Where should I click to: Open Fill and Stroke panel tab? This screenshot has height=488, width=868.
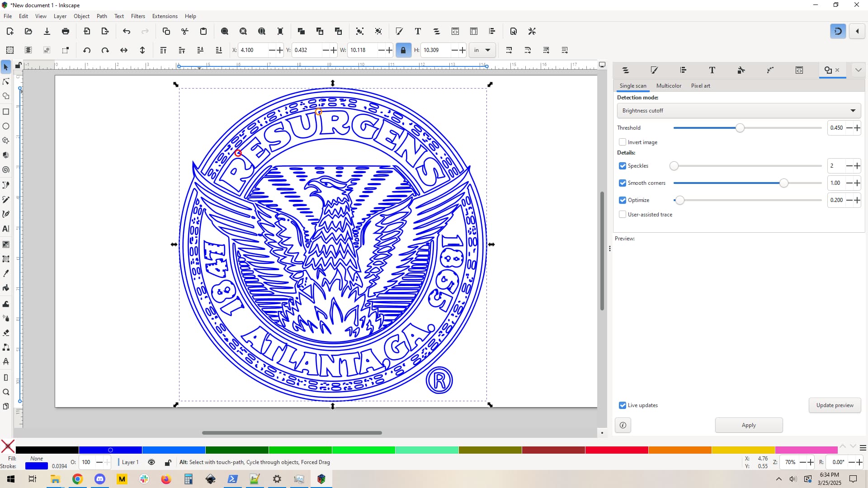pos(654,70)
